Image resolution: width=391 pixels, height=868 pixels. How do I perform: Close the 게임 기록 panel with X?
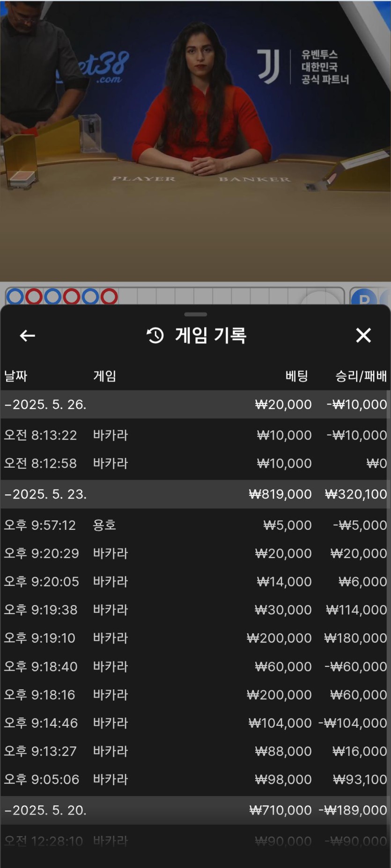[363, 335]
